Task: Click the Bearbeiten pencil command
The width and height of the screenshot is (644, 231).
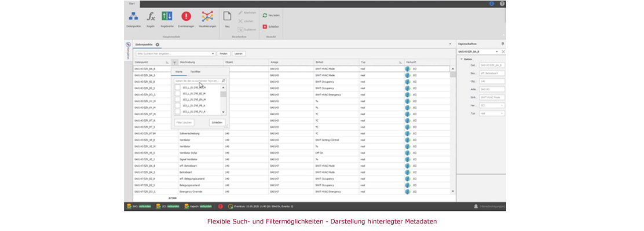Action: (247, 13)
